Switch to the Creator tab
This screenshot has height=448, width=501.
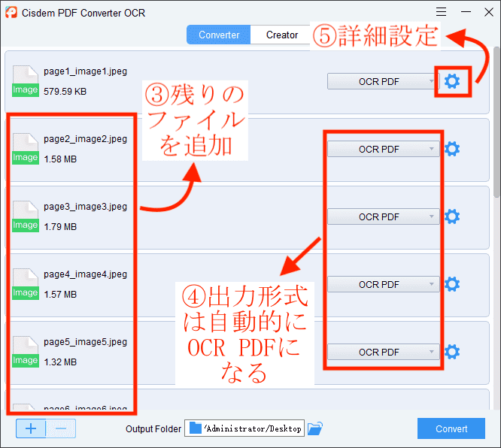point(282,35)
